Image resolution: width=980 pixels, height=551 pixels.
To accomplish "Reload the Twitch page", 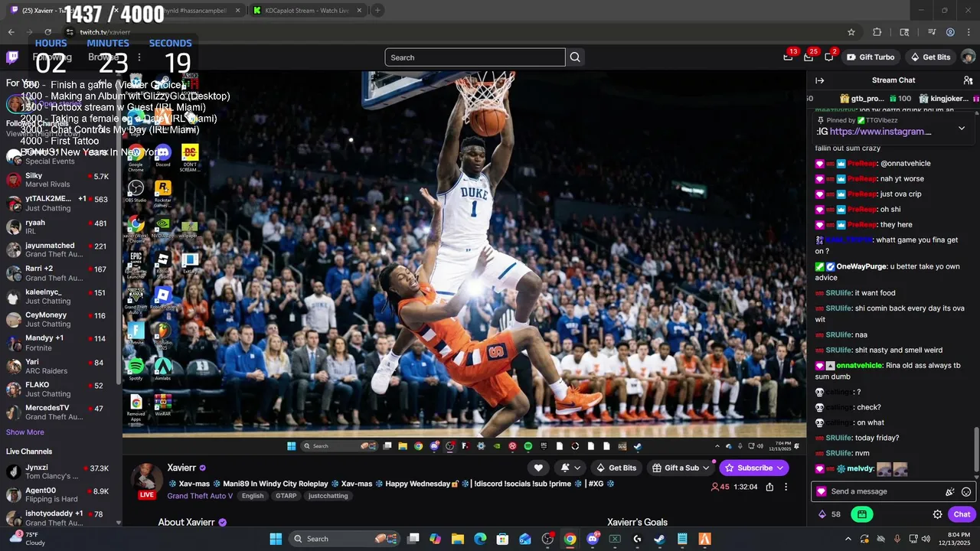I will tap(47, 32).
